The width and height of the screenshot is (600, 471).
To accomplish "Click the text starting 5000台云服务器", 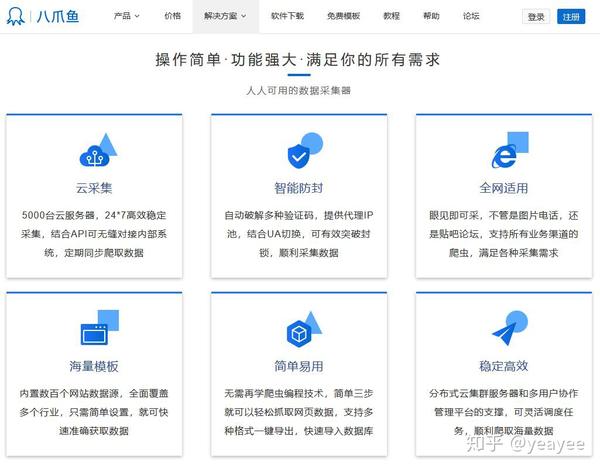I will tap(94, 234).
